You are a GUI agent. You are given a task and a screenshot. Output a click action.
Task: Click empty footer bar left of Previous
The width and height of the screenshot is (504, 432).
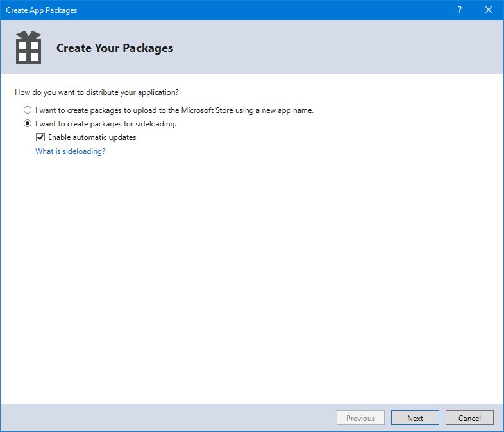pos(167,418)
